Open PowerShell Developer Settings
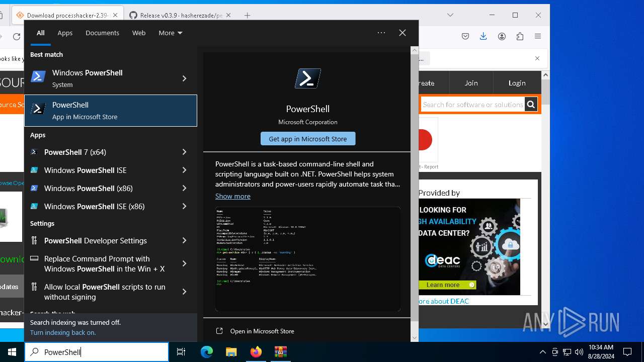The image size is (644, 362). (99, 240)
